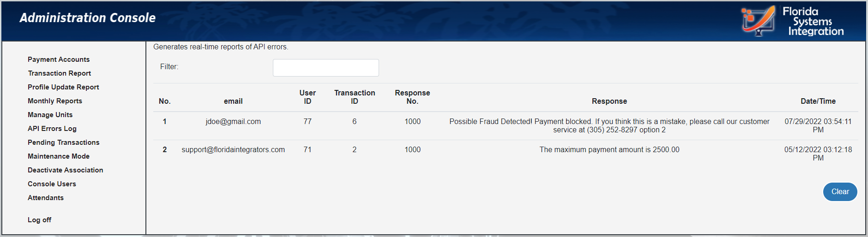Go to Transaction Report
This screenshot has height=237, width=868.
click(x=60, y=73)
